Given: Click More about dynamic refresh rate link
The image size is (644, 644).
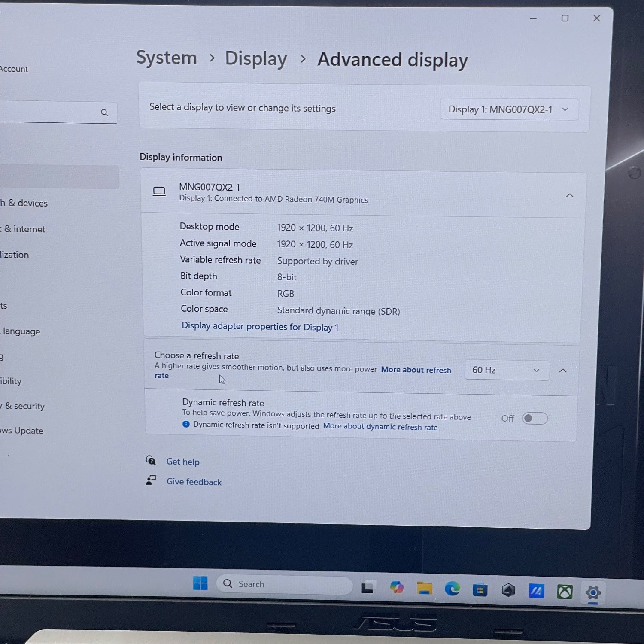Looking at the screenshot, I should (x=380, y=427).
